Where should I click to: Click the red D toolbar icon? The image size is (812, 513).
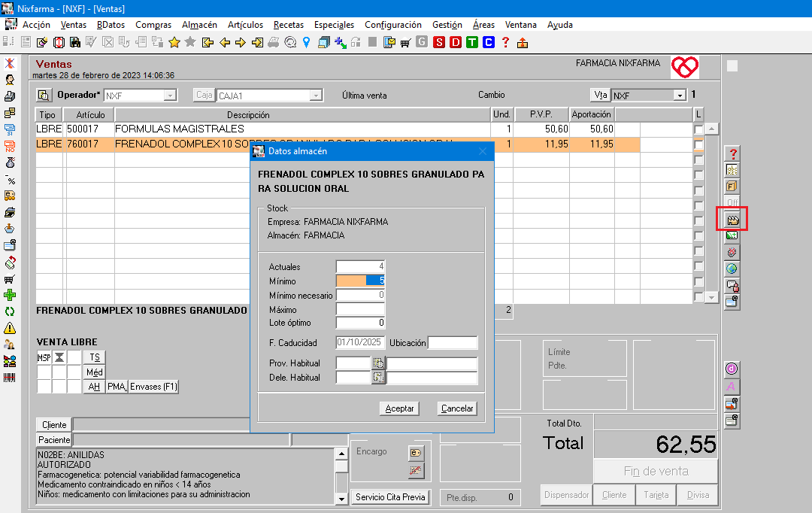(x=456, y=42)
